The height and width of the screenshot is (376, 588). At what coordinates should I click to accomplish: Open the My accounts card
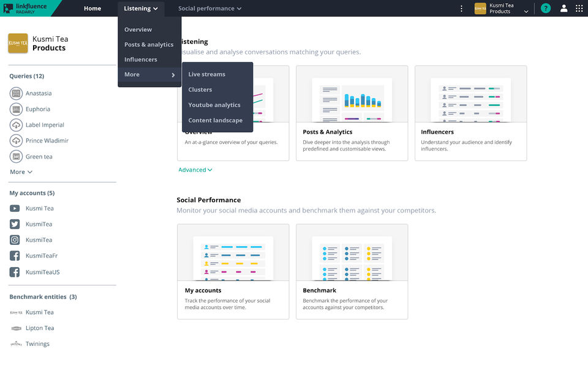pyautogui.click(x=233, y=272)
